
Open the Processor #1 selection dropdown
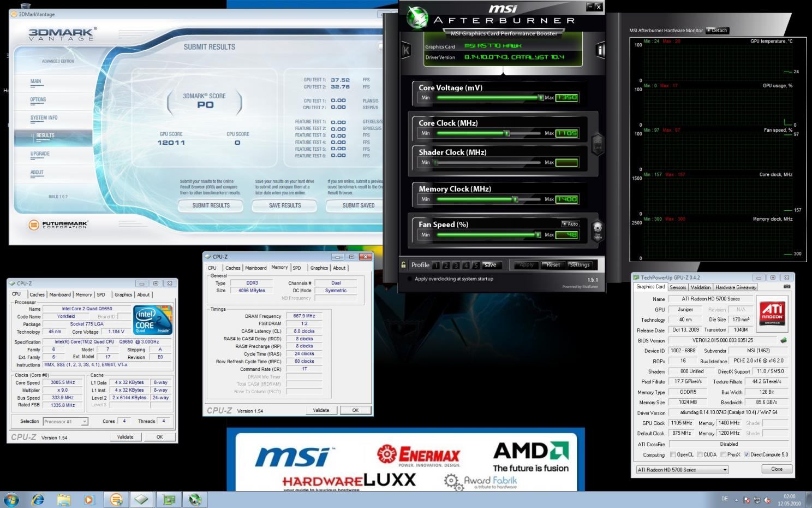(65, 421)
